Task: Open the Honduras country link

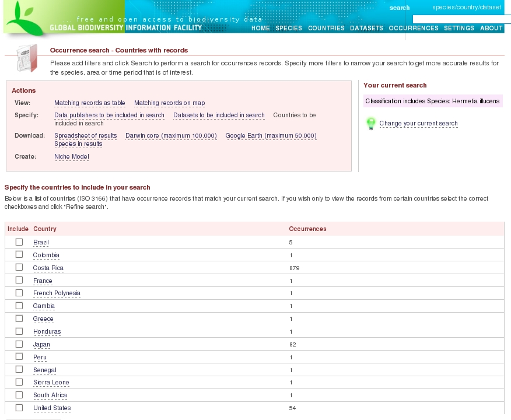Action: (47, 332)
